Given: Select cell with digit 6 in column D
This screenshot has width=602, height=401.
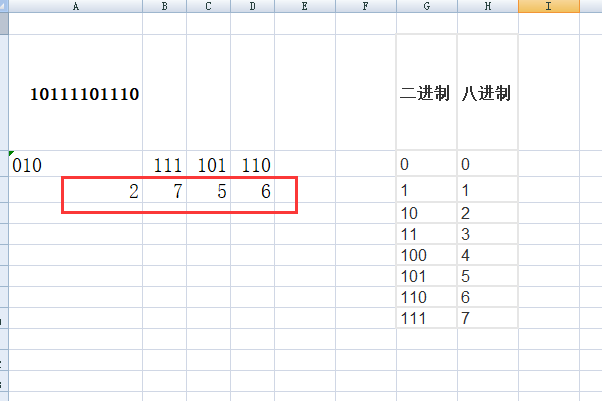Looking at the screenshot, I should click(253, 190).
